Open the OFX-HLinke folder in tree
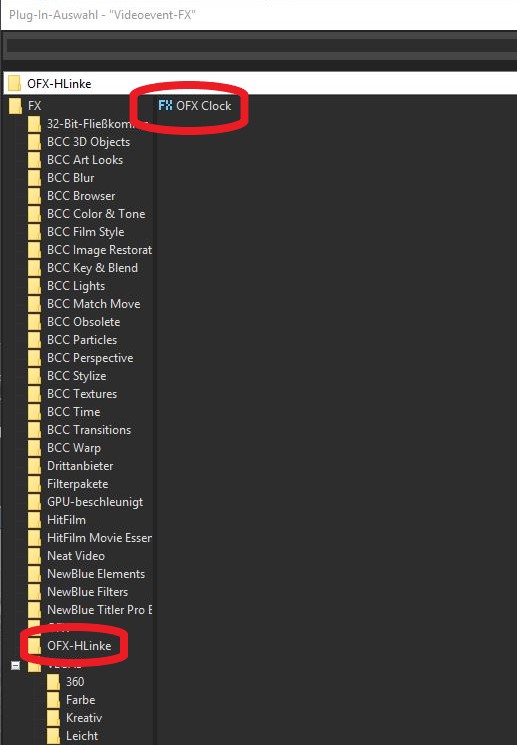The image size is (517, 745). click(x=79, y=646)
